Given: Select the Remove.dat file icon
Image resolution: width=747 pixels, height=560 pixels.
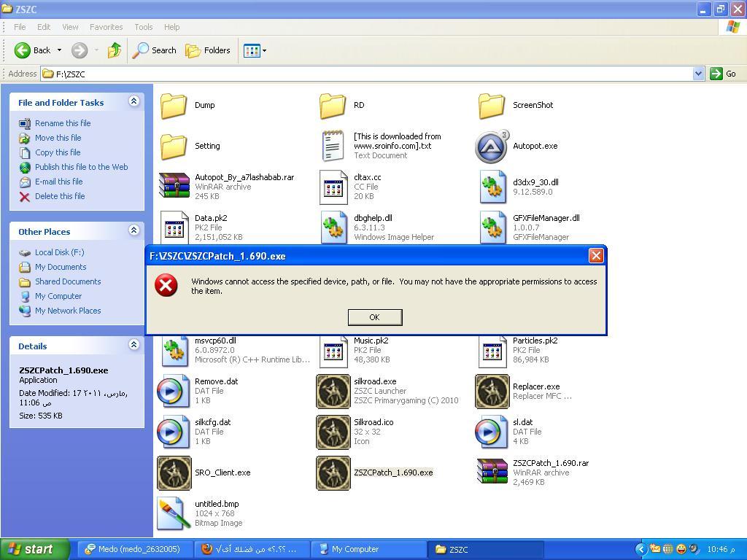Looking at the screenshot, I should [x=174, y=392].
